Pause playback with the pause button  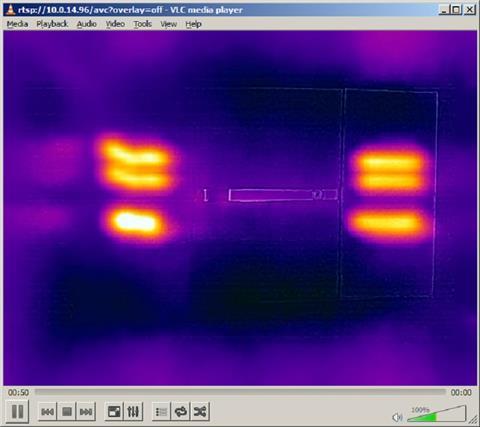17,411
